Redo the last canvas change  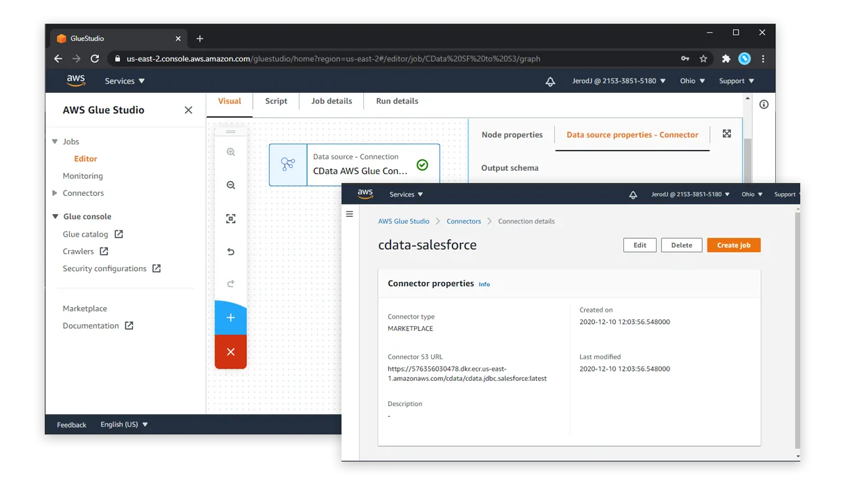pyautogui.click(x=230, y=284)
